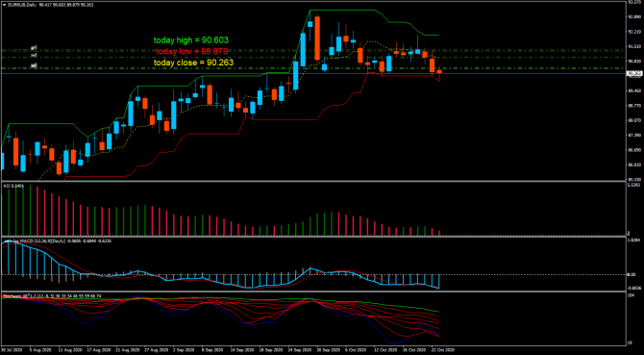Click the divider between price chart and AO panel
Screen dimensions: 644x355
pyautogui.click(x=312, y=181)
